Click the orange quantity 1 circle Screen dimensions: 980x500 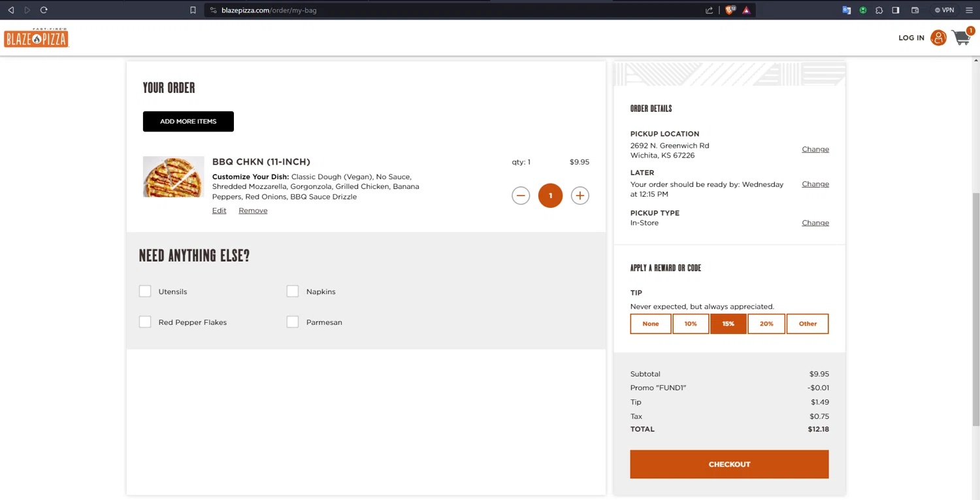550,195
